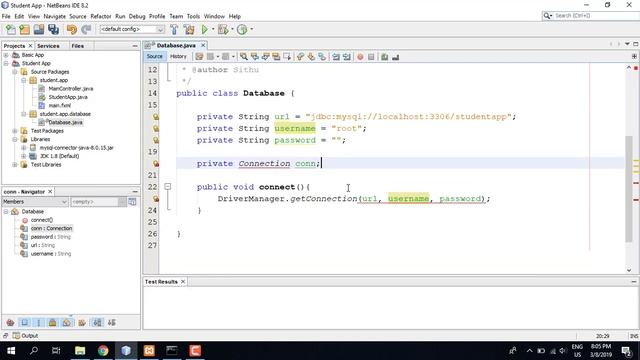Clean and Build the project

189,29
